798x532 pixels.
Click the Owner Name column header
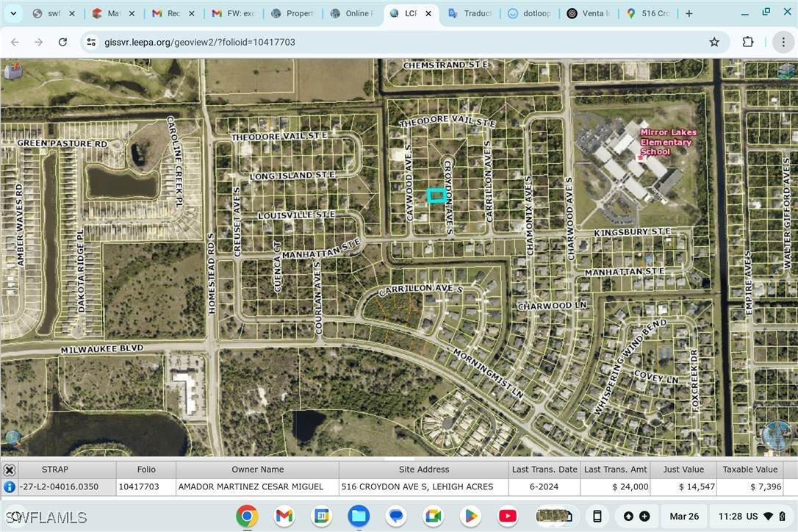257,470
